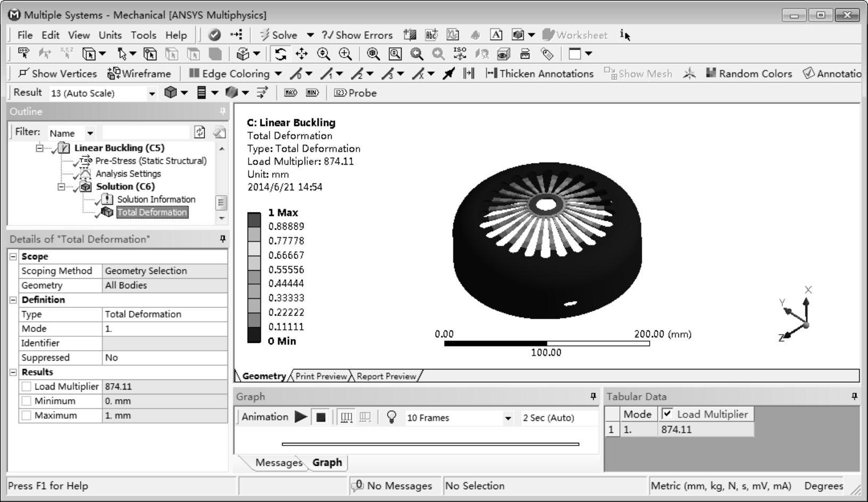
Task: Switch to the Messages tab
Action: [279, 463]
